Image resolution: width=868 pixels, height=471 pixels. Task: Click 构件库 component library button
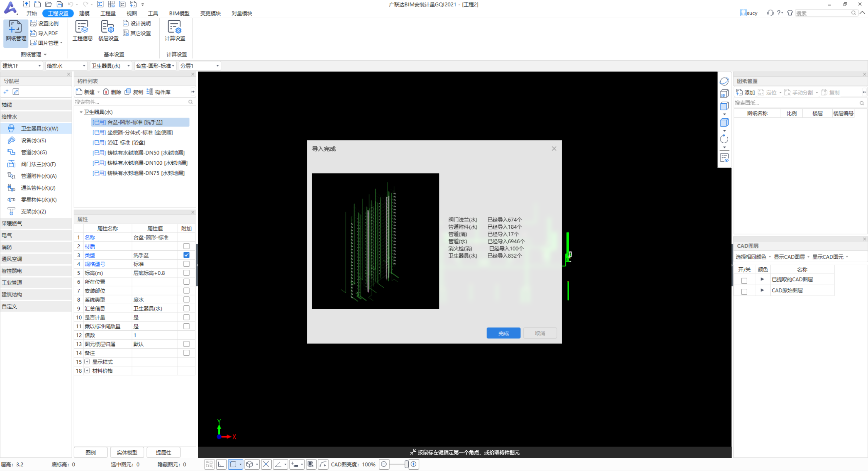[158, 92]
